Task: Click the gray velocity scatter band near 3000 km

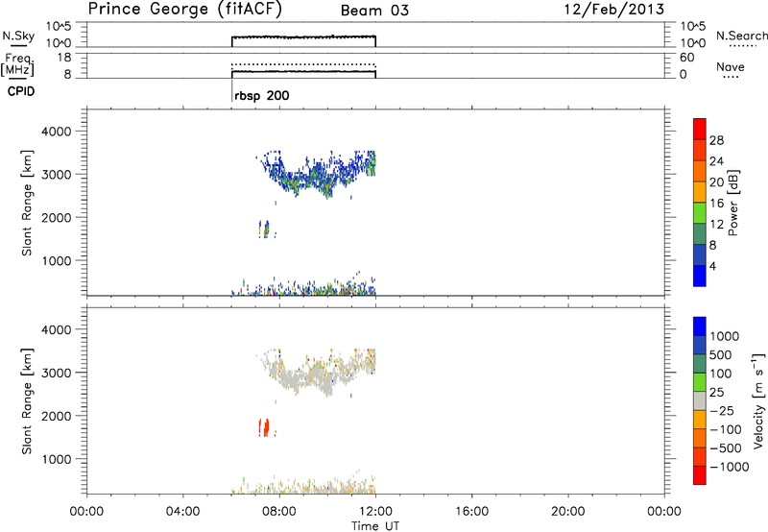Action: coord(314,375)
